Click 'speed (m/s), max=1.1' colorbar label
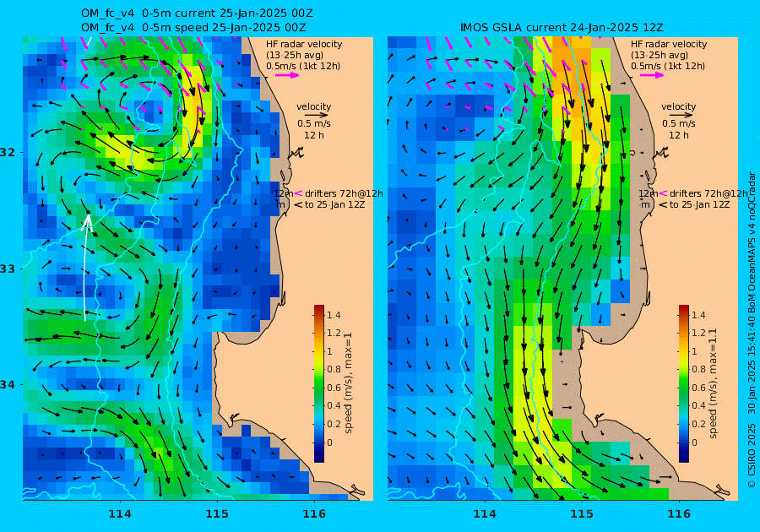 (713, 383)
